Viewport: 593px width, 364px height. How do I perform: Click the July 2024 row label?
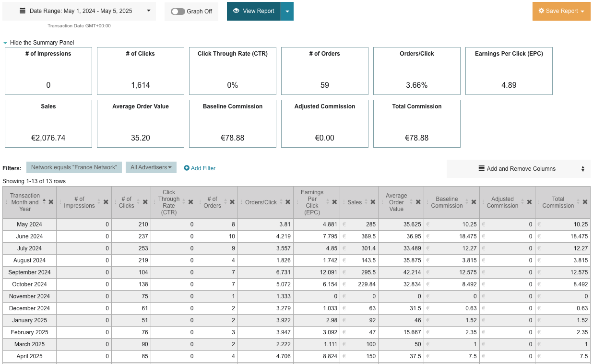coord(29,248)
